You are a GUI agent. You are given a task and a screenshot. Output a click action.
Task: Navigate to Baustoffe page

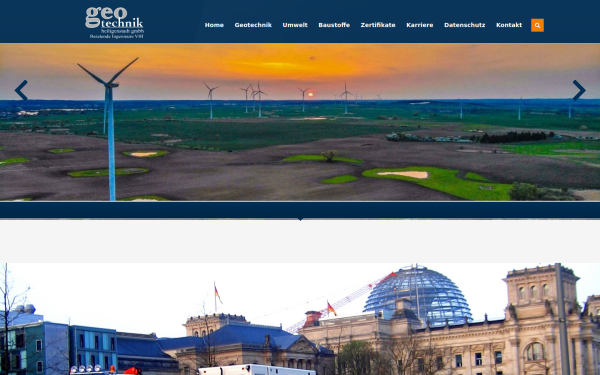(334, 25)
